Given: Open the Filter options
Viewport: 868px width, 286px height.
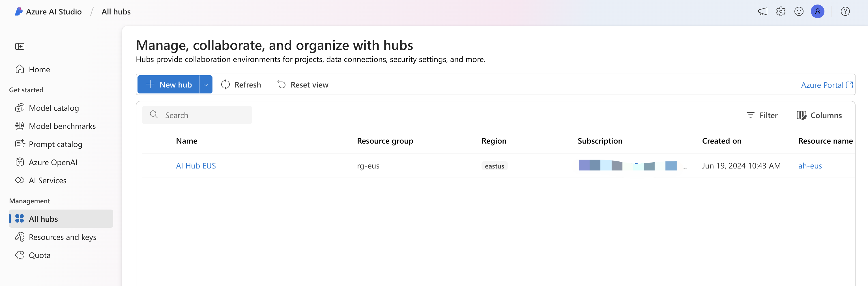Looking at the screenshot, I should click(x=762, y=115).
